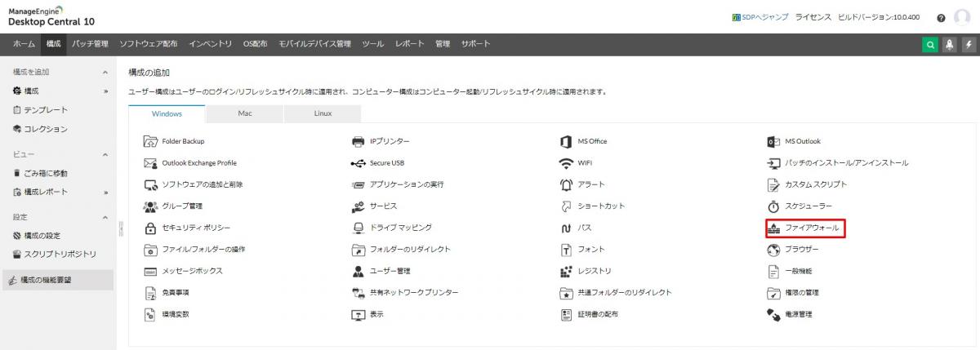Open the カスタムスクリプト configuration
Screen dimensions: 980x350
[807, 184]
